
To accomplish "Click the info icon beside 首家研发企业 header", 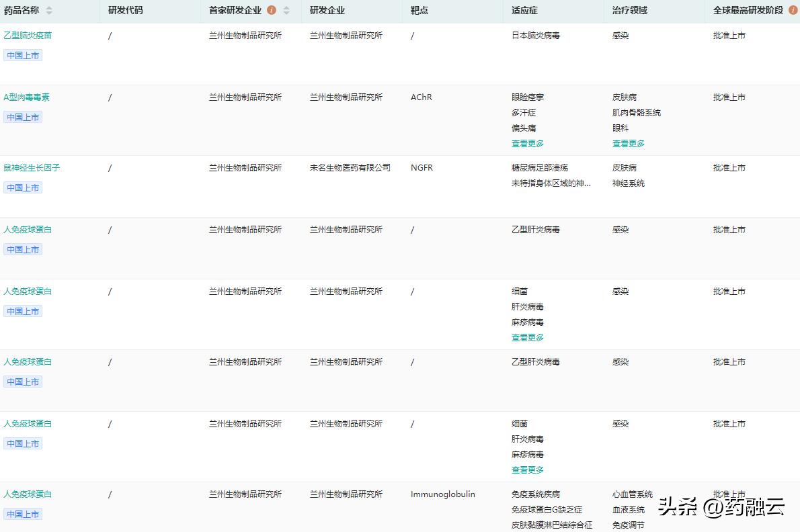I will tap(271, 10).
